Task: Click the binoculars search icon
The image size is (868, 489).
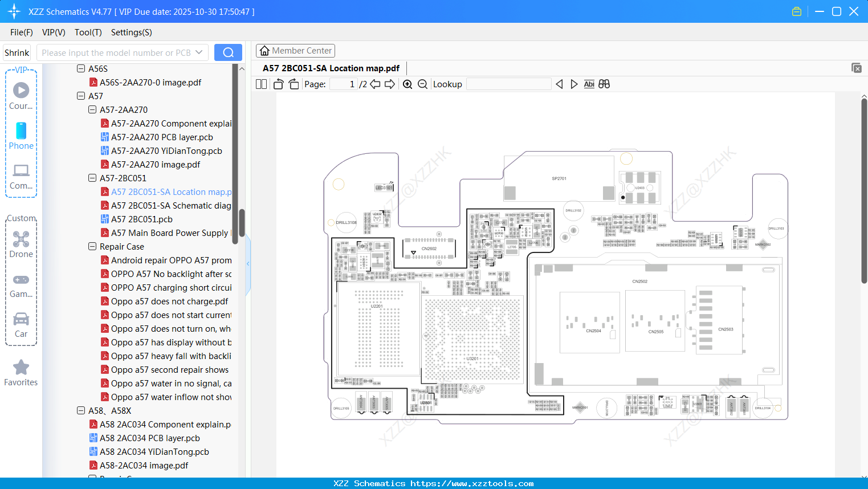Action: coord(604,84)
